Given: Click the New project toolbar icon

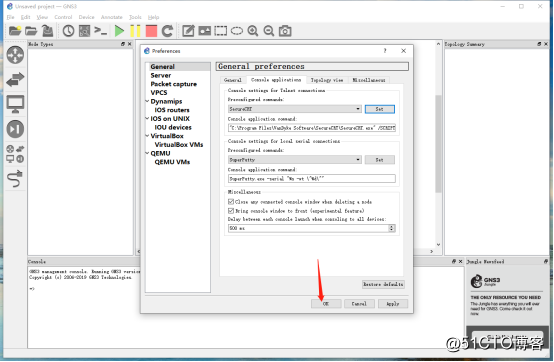Looking at the screenshot, I should click(x=15, y=31).
